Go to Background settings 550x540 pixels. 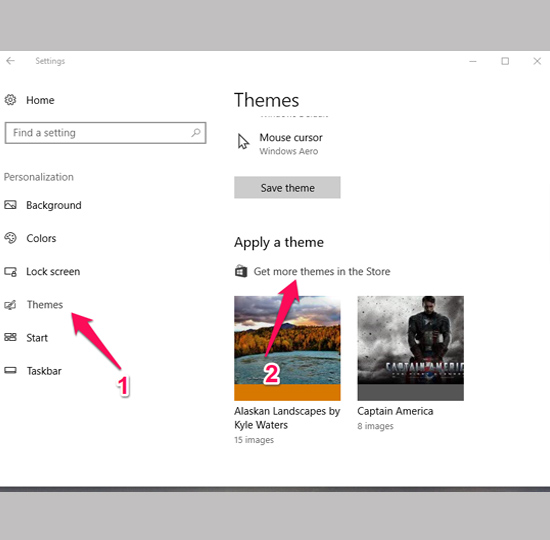click(54, 205)
